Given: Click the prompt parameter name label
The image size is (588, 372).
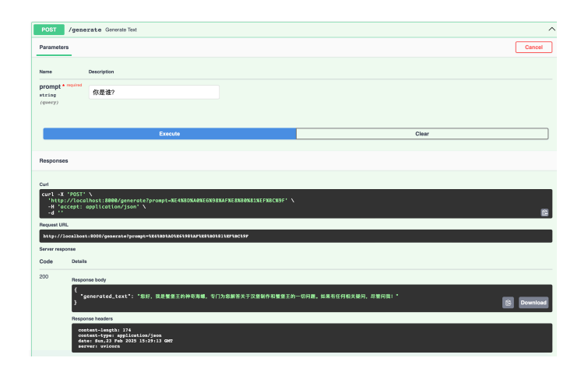Looking at the screenshot, I should (51, 86).
